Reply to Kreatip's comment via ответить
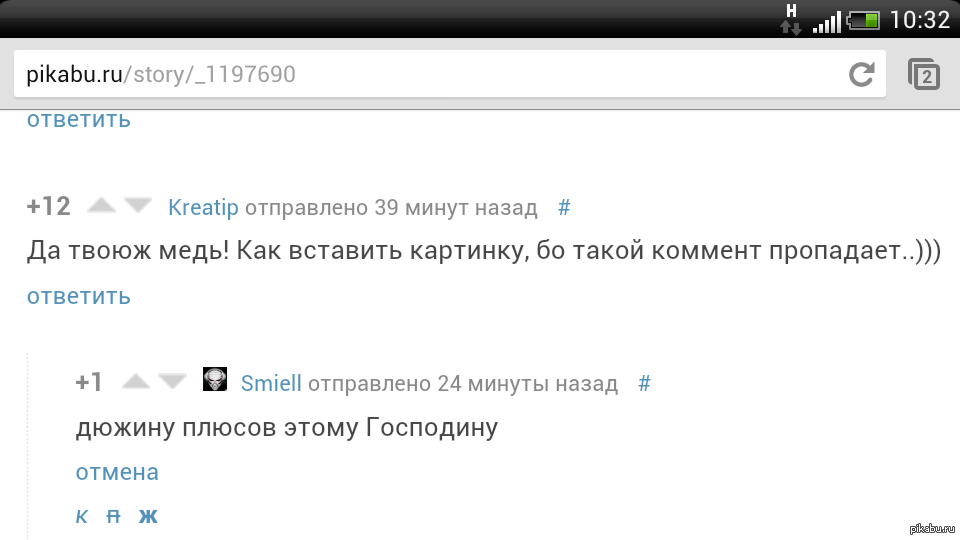The width and height of the screenshot is (960, 540). coord(79,296)
